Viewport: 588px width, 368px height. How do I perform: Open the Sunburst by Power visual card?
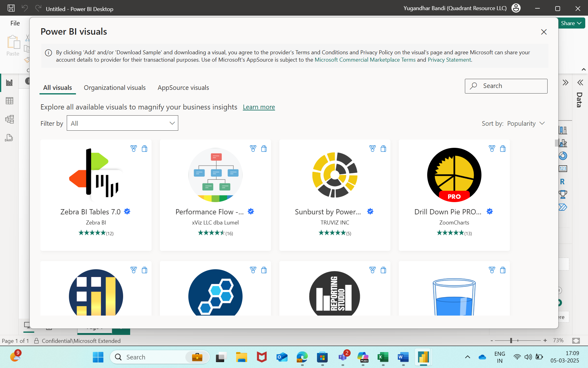(x=335, y=195)
